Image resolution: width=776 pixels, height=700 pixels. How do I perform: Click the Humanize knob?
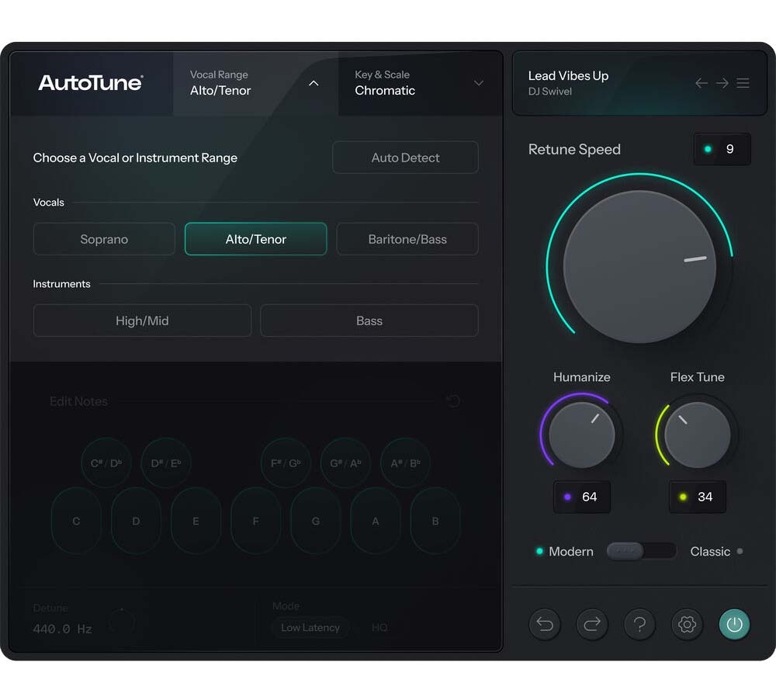click(x=581, y=435)
